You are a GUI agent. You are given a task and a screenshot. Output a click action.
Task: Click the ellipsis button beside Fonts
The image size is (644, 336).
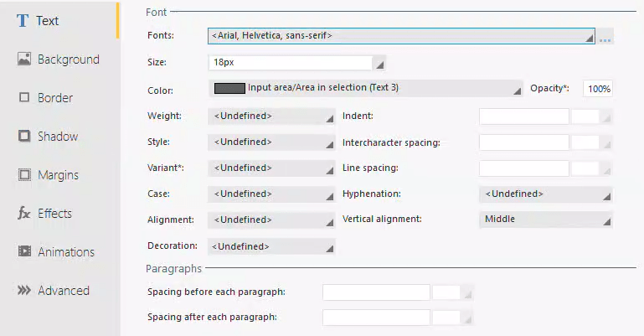[605, 38]
